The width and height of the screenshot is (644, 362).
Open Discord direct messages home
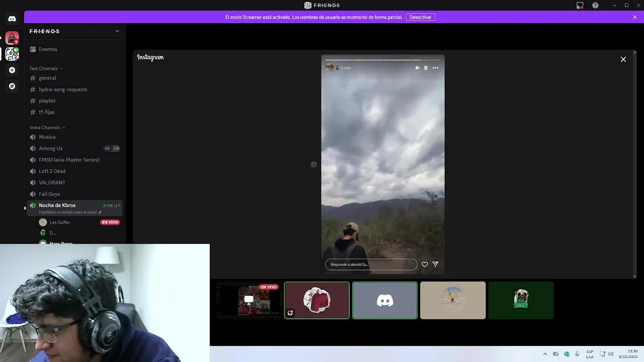click(x=12, y=19)
